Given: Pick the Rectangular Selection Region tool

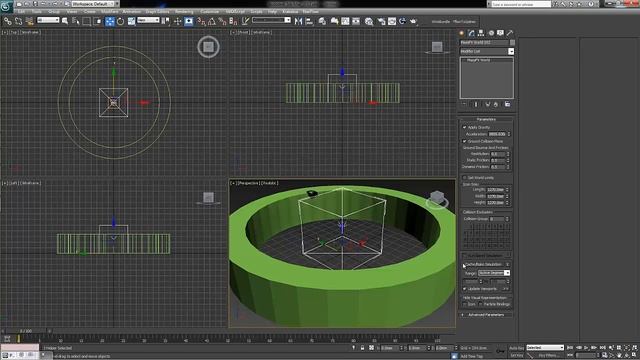Looking at the screenshot, I should point(87,21).
